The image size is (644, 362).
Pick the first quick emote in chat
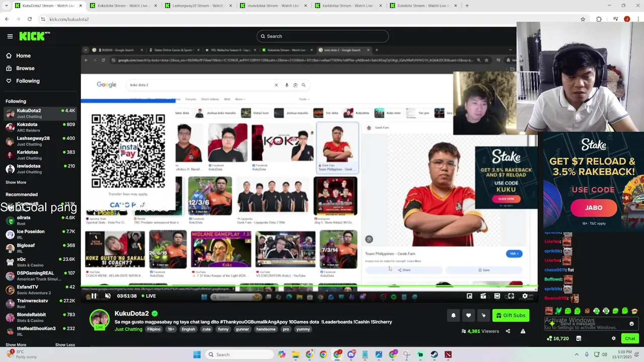pos(549,311)
